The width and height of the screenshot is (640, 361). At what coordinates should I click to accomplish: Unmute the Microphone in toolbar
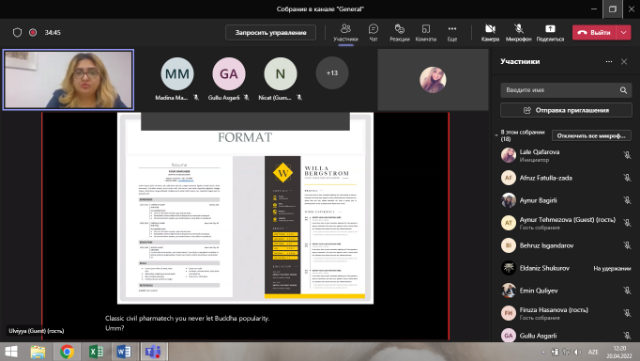518,32
